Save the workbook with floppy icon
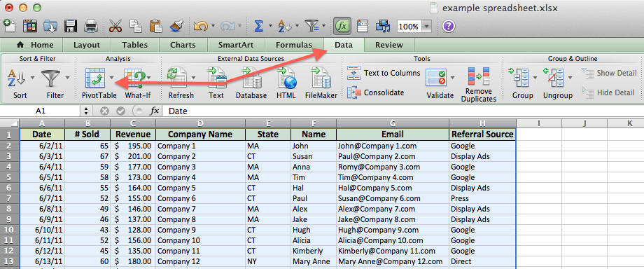The height and width of the screenshot is (269, 644). pos(71,27)
